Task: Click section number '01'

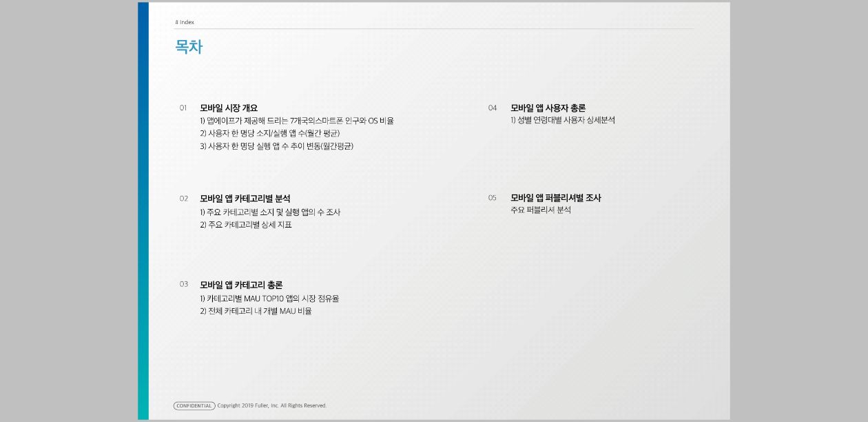Action: coord(183,108)
